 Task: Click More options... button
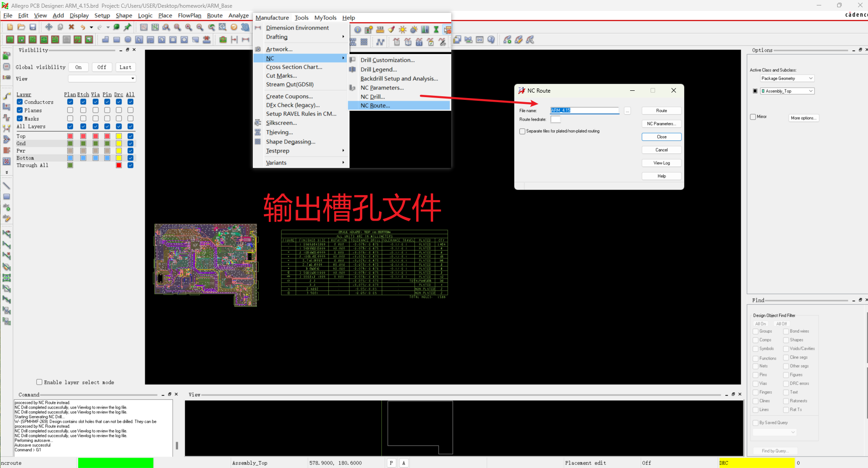(x=804, y=118)
